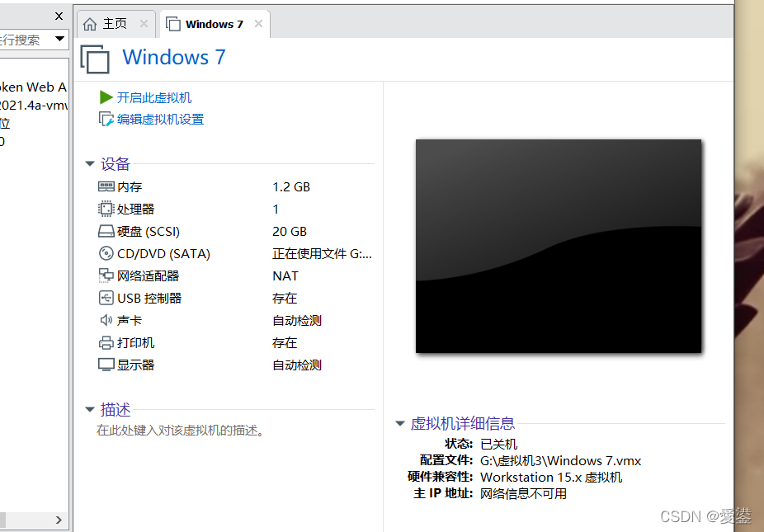764x532 pixels.
Task: Open 硬盘 (SCSI) device entry
Action: [149, 232]
